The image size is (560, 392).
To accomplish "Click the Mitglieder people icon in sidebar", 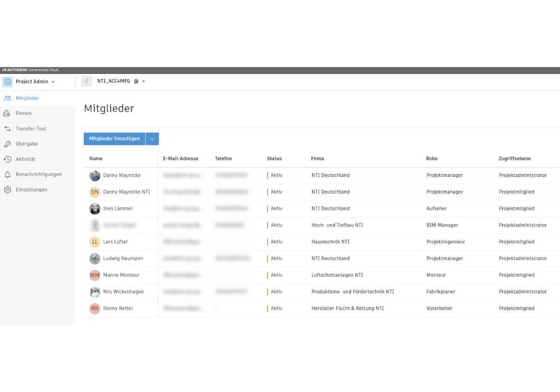I will (x=7, y=99).
